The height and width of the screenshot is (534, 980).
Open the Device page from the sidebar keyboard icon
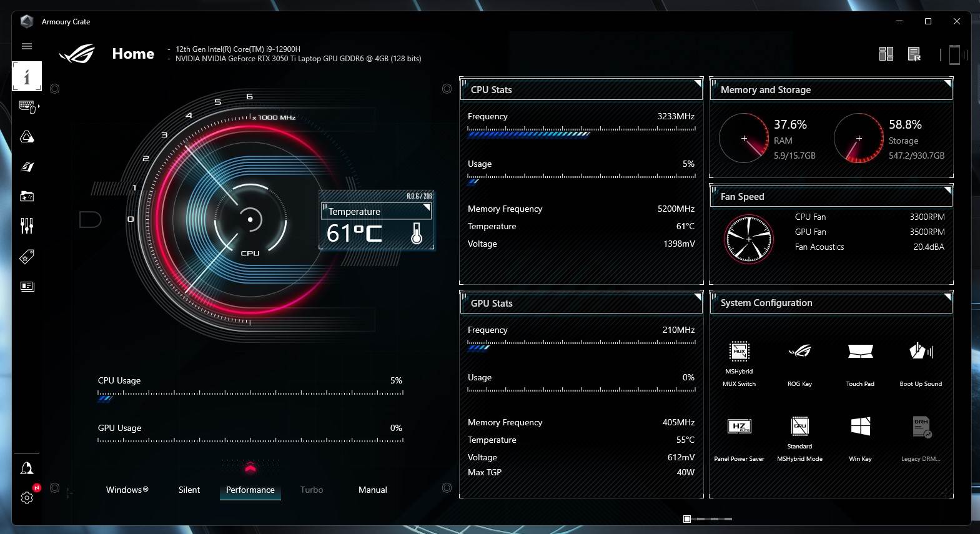[27, 107]
